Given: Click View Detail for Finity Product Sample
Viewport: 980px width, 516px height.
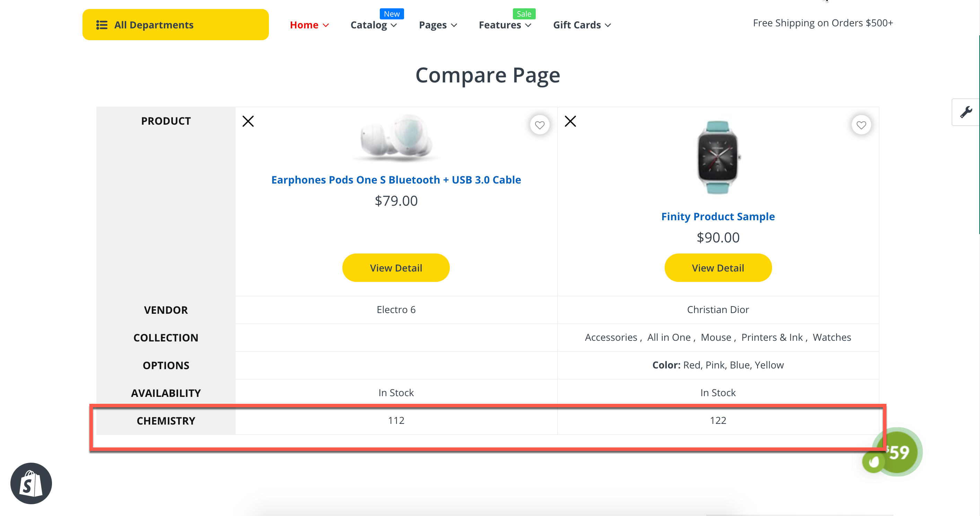Looking at the screenshot, I should (718, 268).
